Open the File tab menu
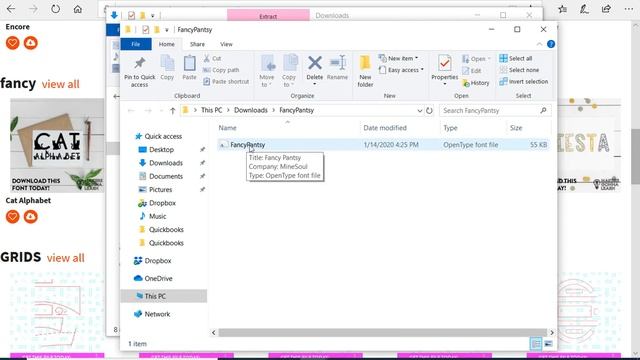Image resolution: width=640 pixels, height=360 pixels. pos(136,44)
